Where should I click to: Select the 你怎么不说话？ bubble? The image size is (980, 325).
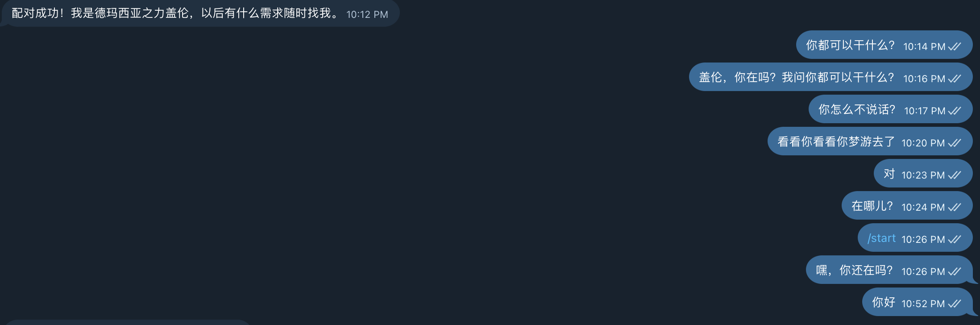(x=890, y=109)
